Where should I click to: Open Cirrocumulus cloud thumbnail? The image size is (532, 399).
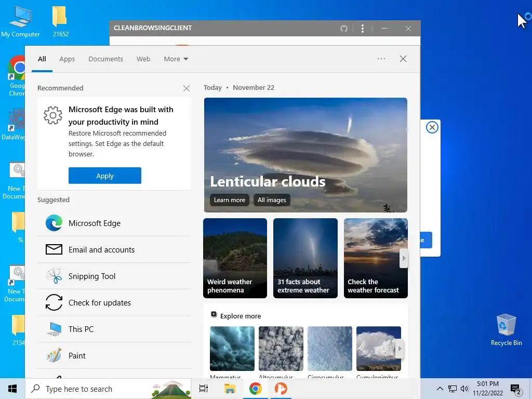pos(330,349)
